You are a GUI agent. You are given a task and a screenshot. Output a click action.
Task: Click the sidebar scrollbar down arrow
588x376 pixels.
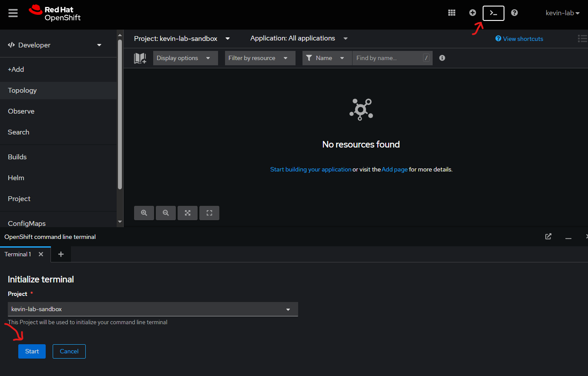point(120,222)
